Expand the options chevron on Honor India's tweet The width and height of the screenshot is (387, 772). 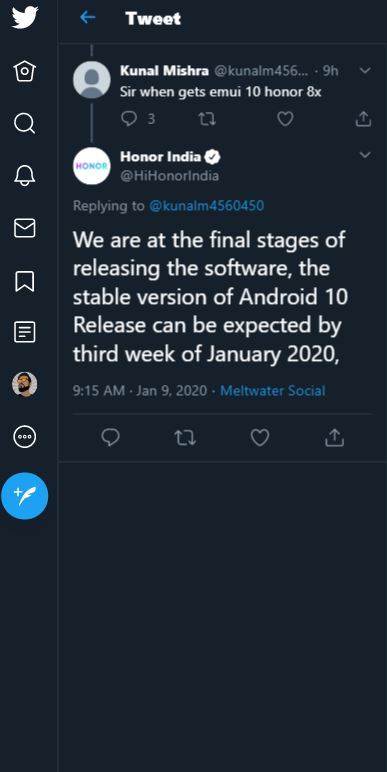[x=365, y=155]
